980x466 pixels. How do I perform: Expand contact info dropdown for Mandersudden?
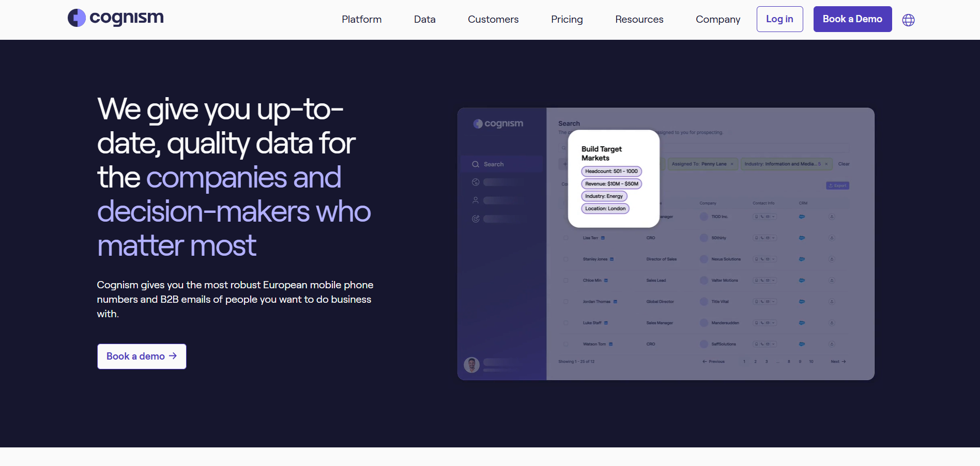click(x=774, y=323)
